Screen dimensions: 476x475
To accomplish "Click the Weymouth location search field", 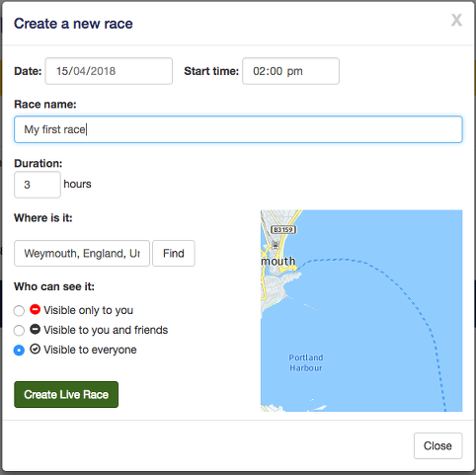I will (x=82, y=253).
